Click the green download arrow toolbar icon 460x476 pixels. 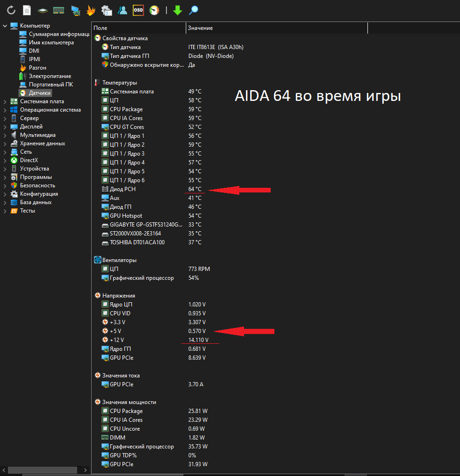tap(178, 10)
